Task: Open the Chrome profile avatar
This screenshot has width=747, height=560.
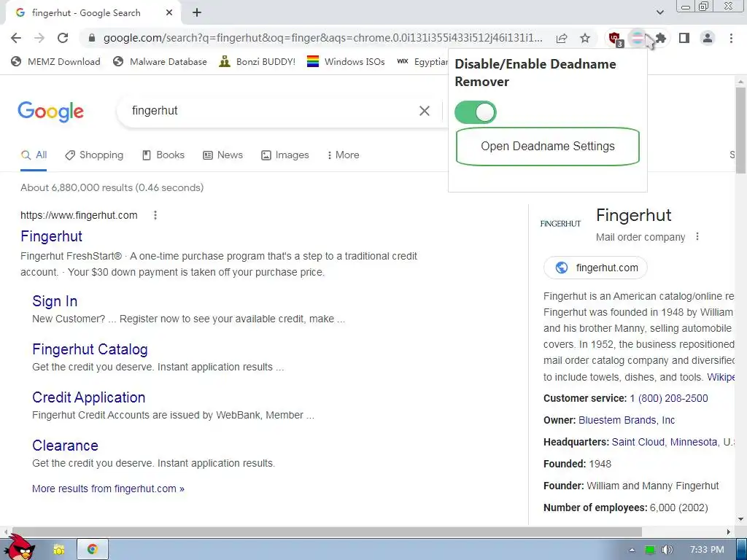Action: [708, 38]
